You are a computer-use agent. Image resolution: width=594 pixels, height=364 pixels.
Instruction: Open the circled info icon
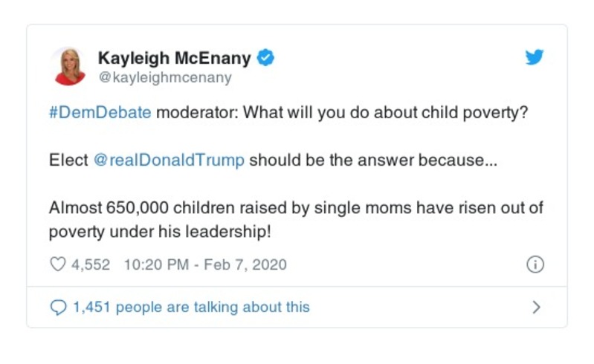(x=535, y=264)
